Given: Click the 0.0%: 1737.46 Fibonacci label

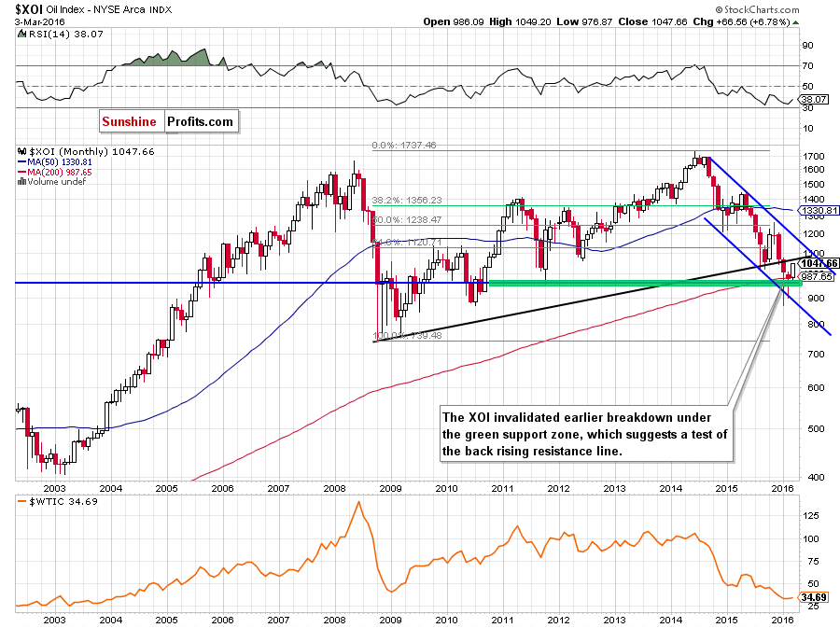Looking at the screenshot, I should click(404, 145).
